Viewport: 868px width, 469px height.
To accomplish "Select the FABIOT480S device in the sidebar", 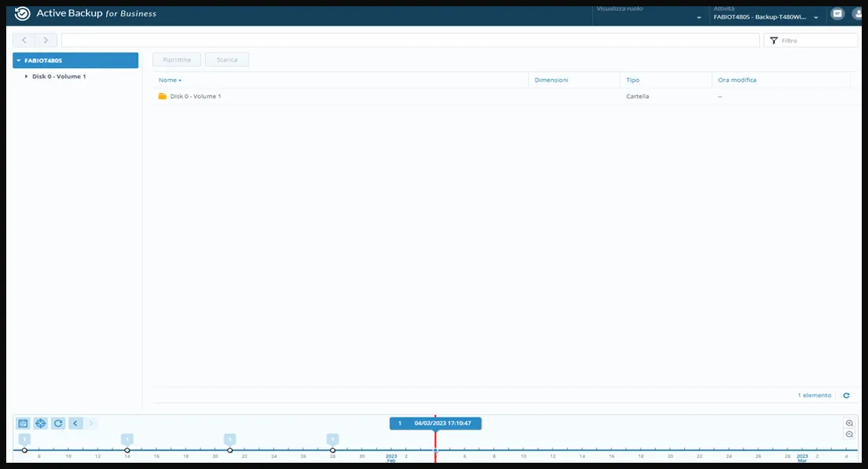I will pyautogui.click(x=75, y=59).
